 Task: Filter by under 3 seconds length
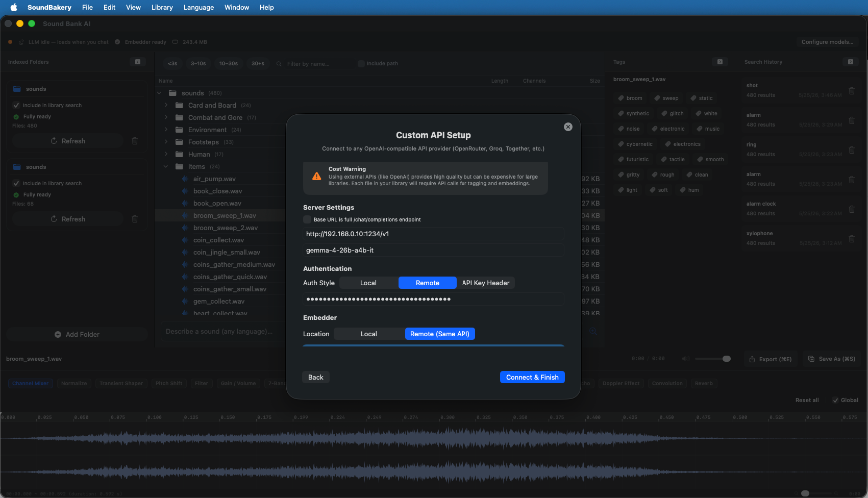tap(173, 63)
